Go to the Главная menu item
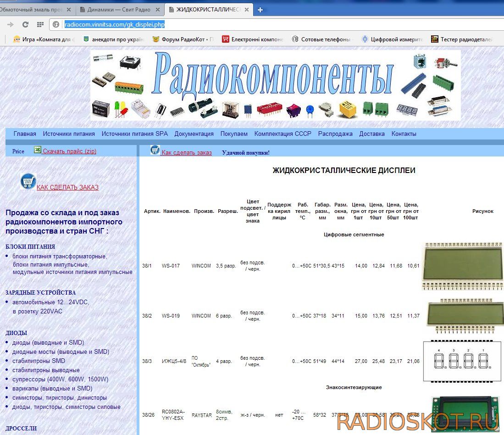Screen dimensions: 504x435 (25, 134)
